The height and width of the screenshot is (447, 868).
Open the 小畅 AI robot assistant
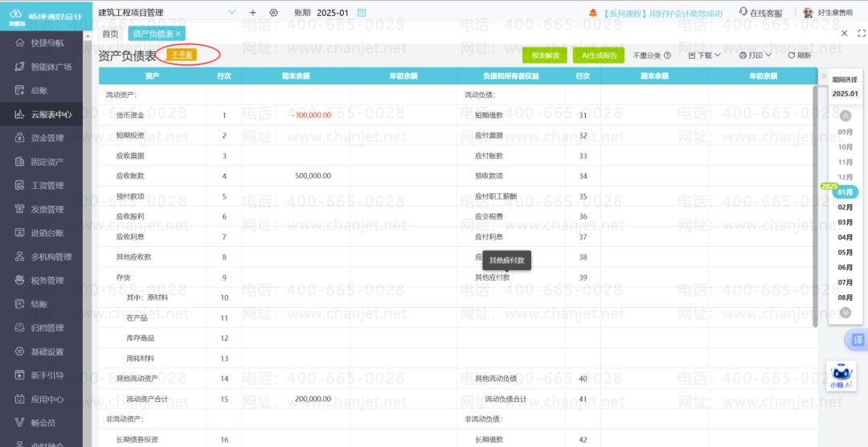(x=841, y=376)
